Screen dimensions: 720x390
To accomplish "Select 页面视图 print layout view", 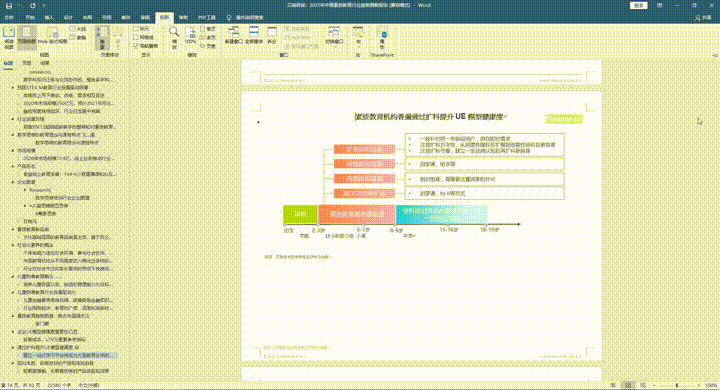I will point(27,37).
